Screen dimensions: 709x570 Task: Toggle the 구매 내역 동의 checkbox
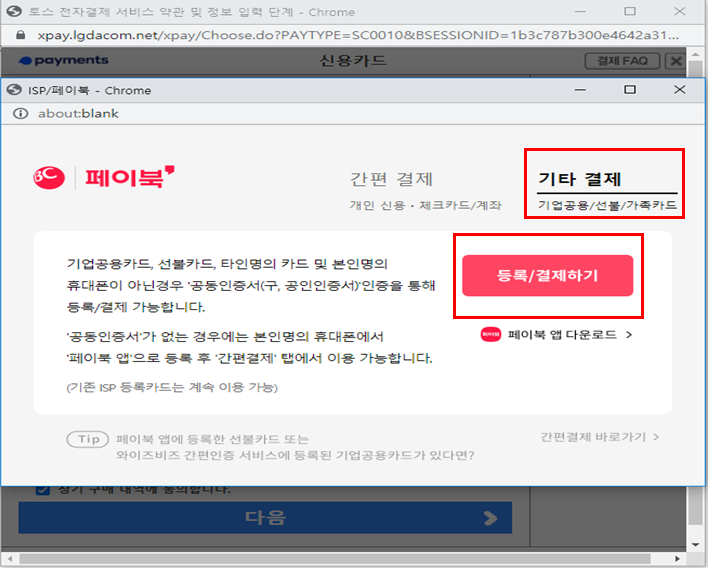(x=43, y=490)
